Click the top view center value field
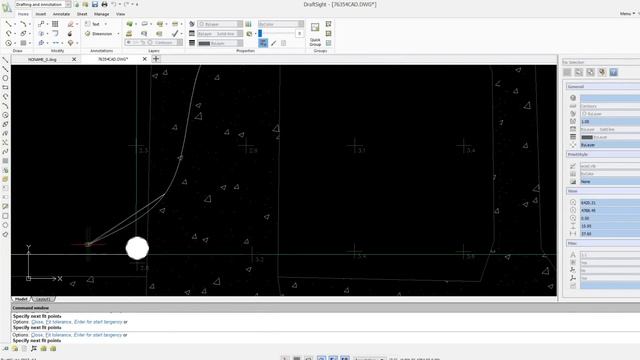This screenshot has width=640, height=360. point(610,202)
